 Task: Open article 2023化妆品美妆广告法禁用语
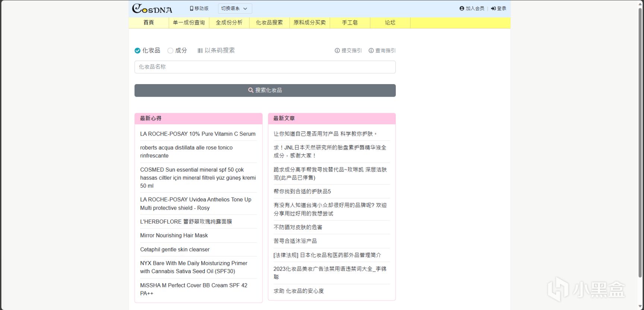(330, 273)
